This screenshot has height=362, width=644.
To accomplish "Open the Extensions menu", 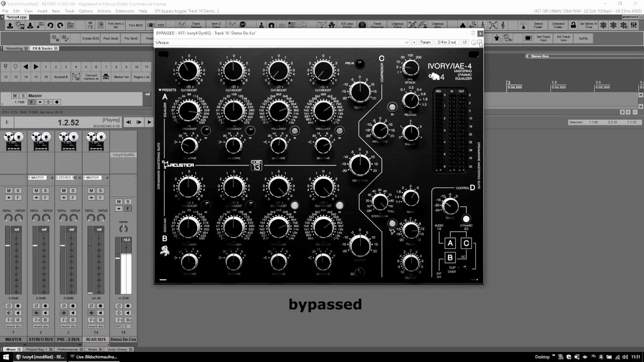I will point(125,11).
